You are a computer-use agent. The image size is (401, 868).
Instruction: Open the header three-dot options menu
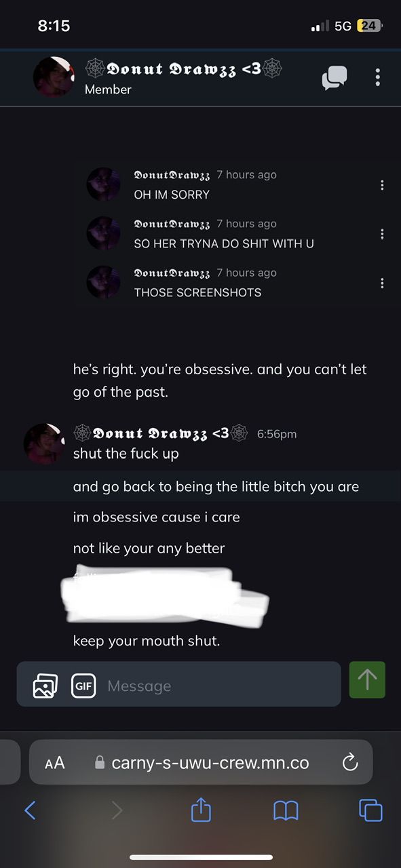click(x=377, y=77)
